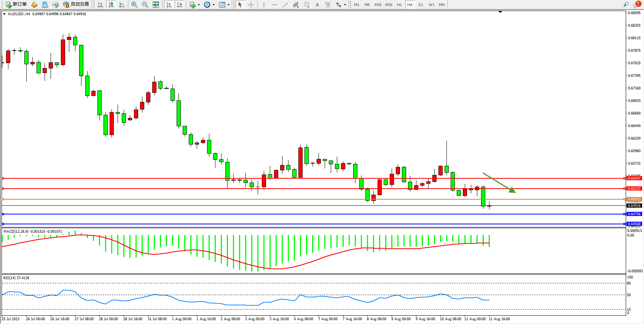Click the orange 0.65033 horizontal line label
Image resolution: width=644 pixels, height=324 pixels.
[634, 199]
